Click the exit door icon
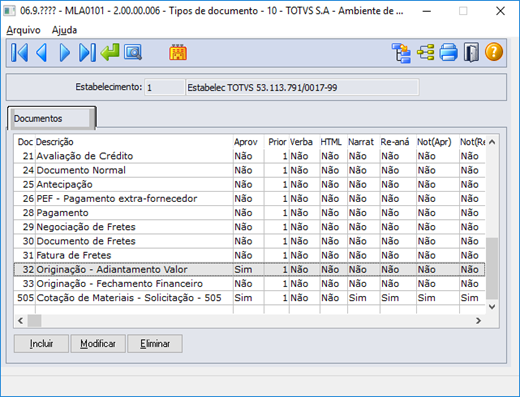 [x=471, y=52]
